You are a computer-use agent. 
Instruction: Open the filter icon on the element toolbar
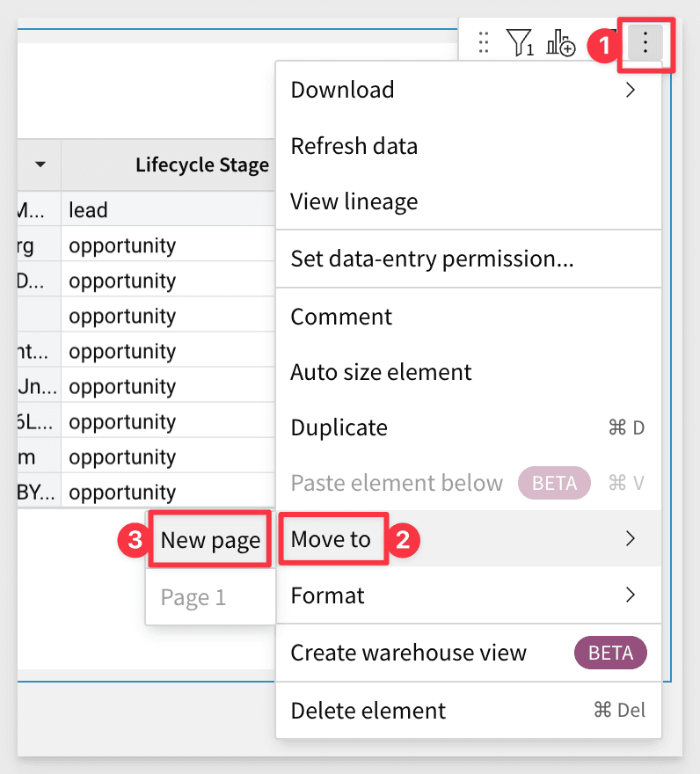[x=521, y=42]
